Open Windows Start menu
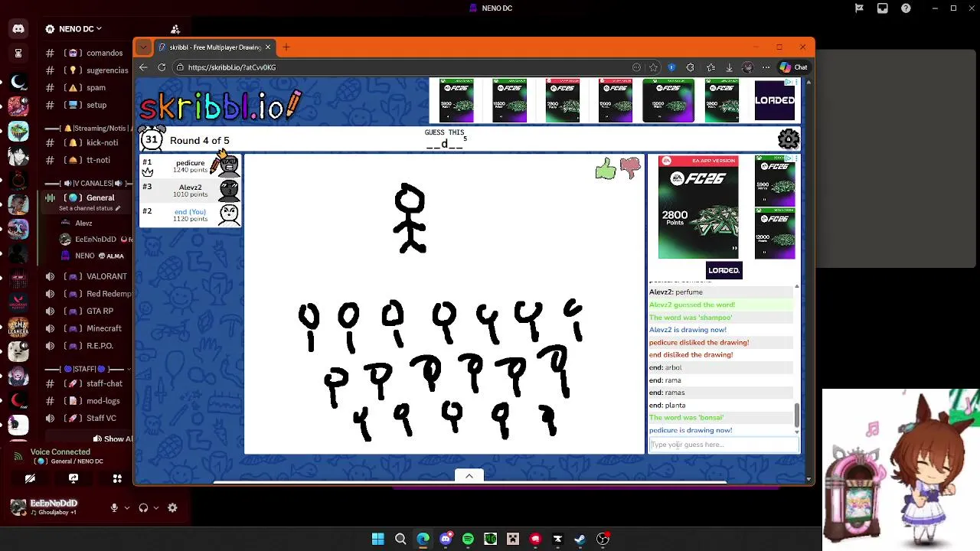This screenshot has height=551, width=980. [x=378, y=539]
